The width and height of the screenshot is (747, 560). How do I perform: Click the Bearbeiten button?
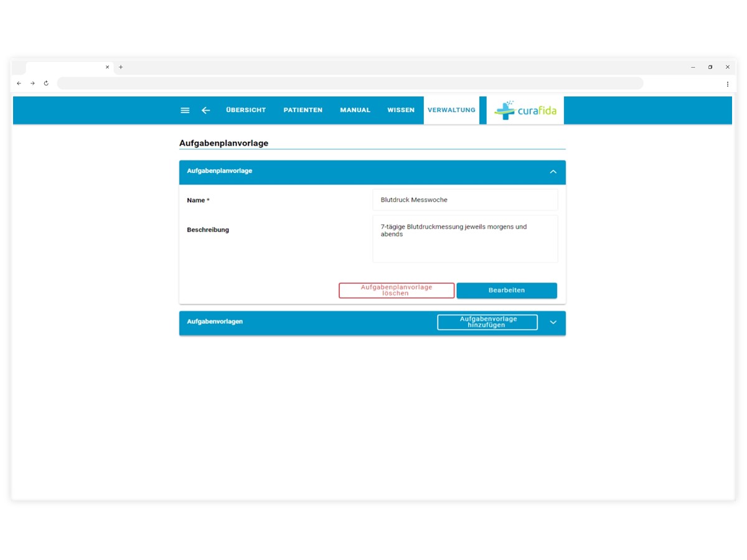507,291
